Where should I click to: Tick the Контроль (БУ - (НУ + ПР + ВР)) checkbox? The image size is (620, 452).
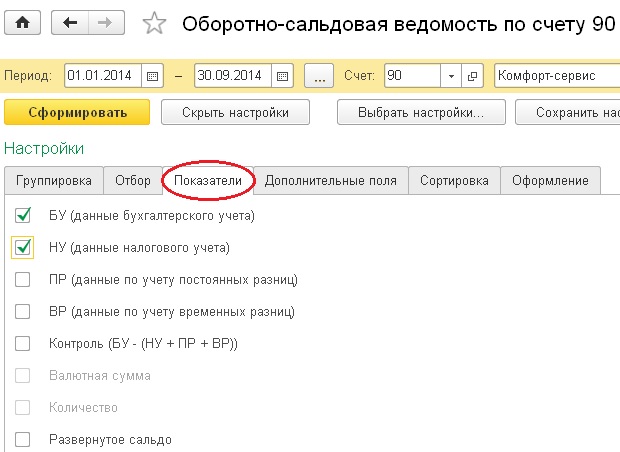[23, 343]
